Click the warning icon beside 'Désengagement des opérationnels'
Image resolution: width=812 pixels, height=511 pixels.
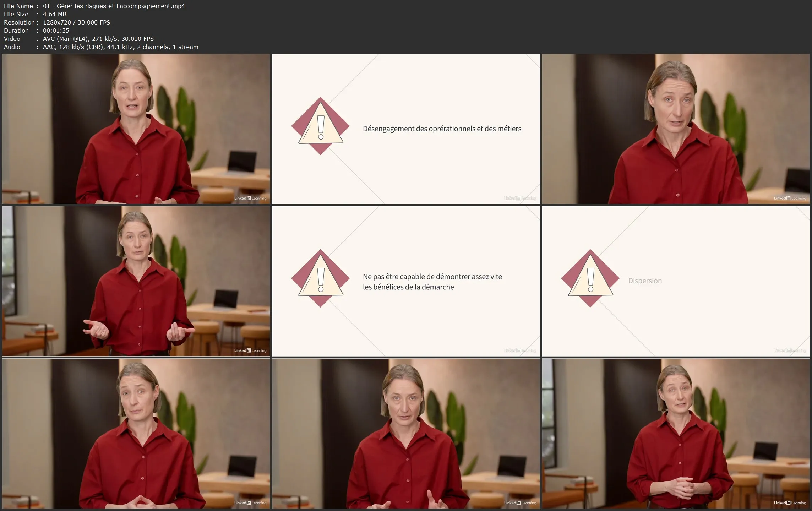tap(320, 126)
